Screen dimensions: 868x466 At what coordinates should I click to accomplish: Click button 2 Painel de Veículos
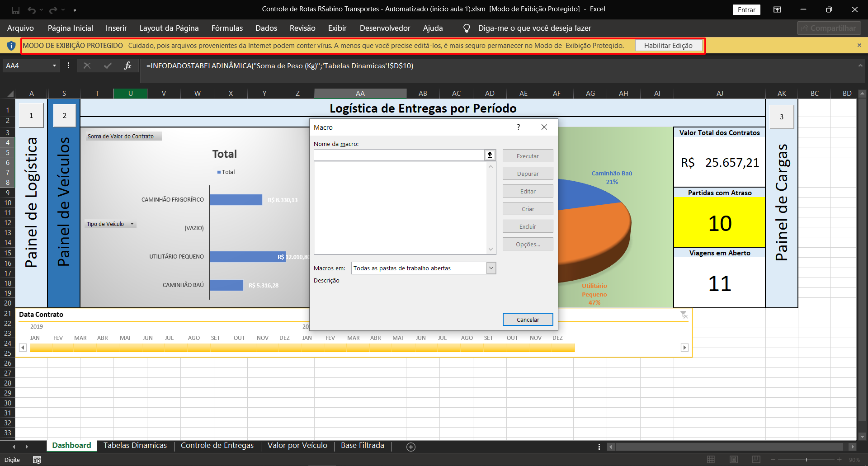coord(64,116)
